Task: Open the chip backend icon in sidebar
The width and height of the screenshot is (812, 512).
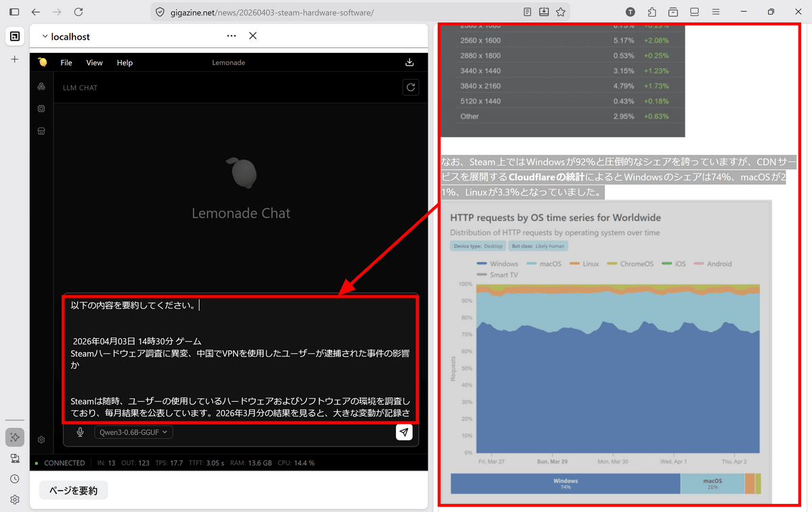Action: 41,108
